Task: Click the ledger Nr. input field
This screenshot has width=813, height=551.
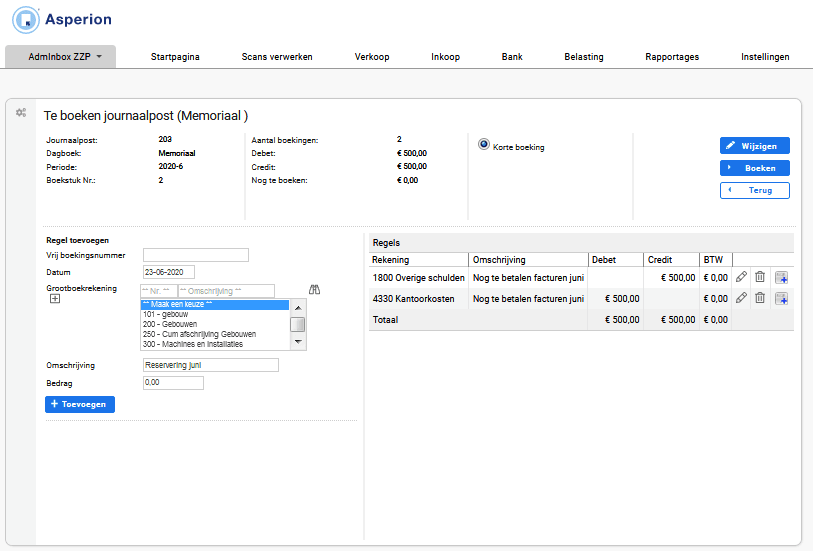Action: tap(159, 291)
